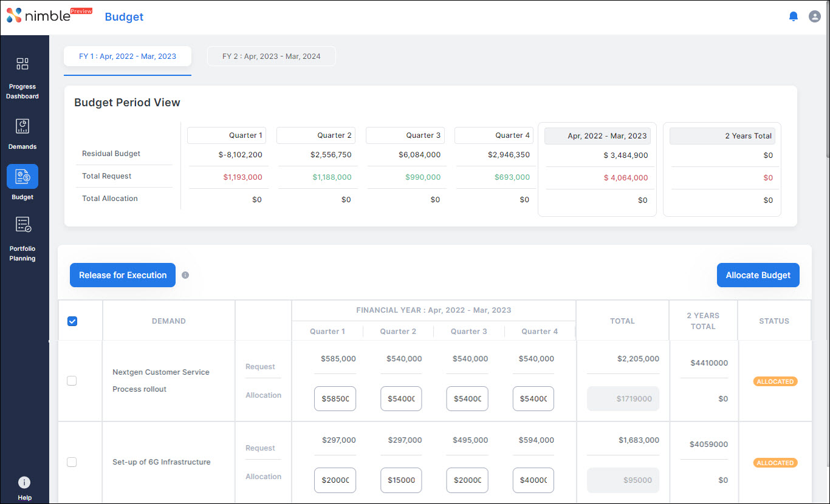Edit the Quarter 2 allocation for Nextgen Customer Service
Image resolution: width=830 pixels, height=504 pixels.
pos(401,399)
